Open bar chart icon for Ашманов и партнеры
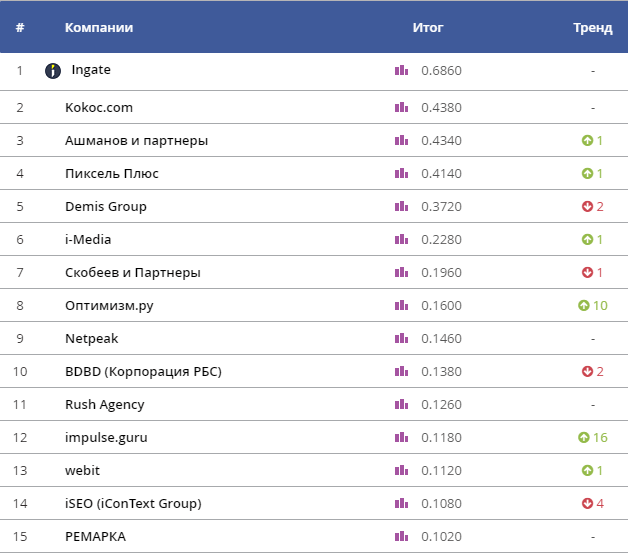 [401, 140]
